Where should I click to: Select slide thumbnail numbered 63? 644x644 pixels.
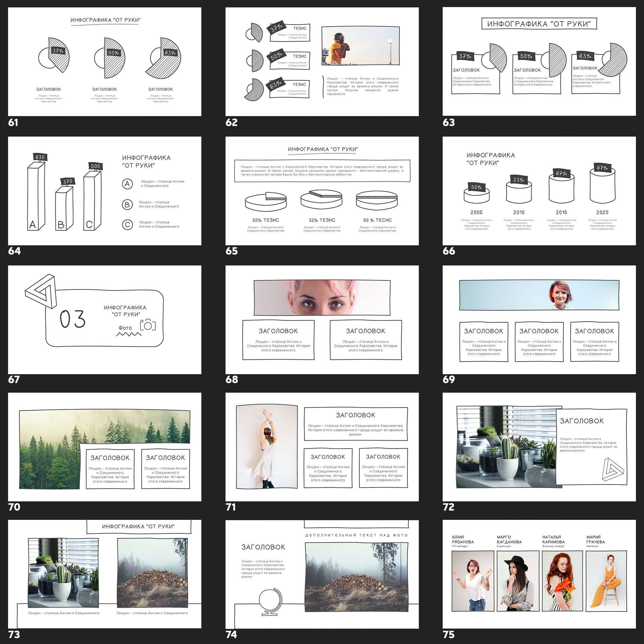coord(539,62)
